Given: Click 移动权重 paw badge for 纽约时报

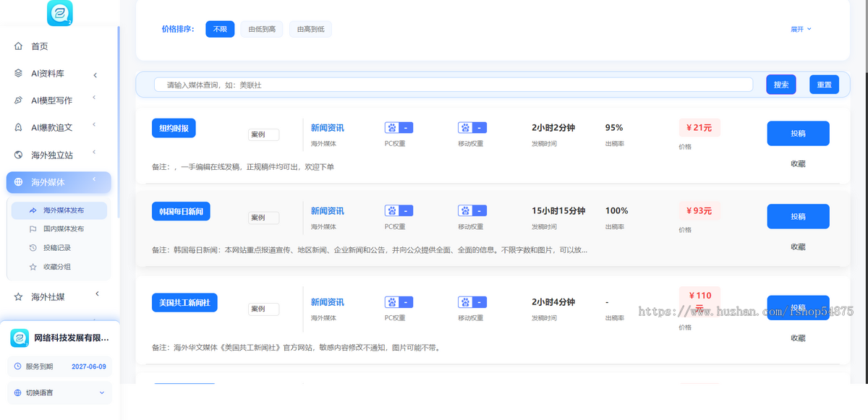Looking at the screenshot, I should 472,128.
